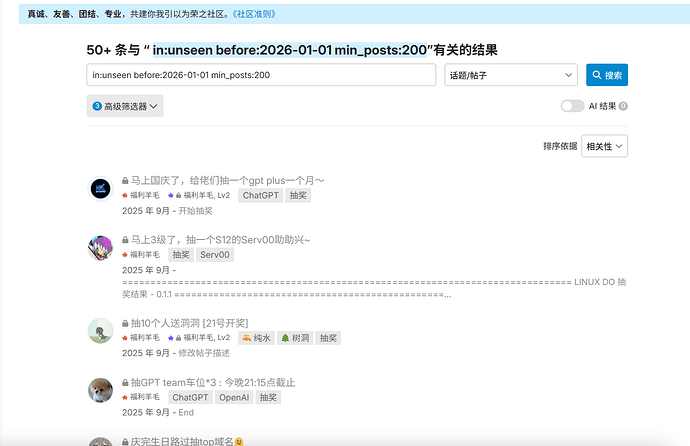This screenshot has width=690, height=446.
Task: Open the 话题/帖子 type dropdown
Action: (x=511, y=75)
